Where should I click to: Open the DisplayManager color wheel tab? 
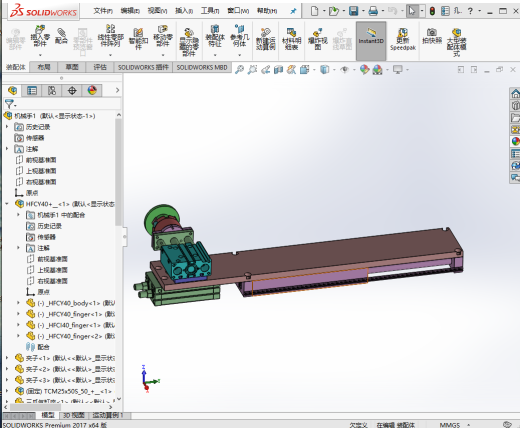click(x=92, y=90)
